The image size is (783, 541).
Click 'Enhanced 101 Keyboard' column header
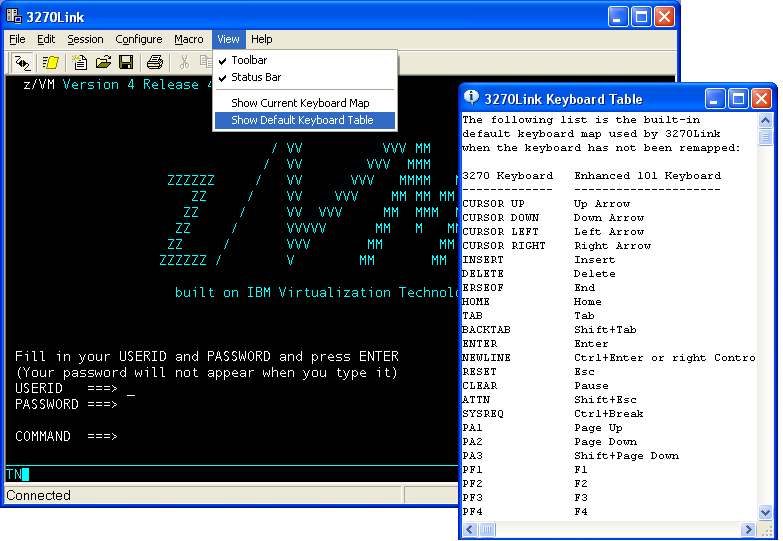click(x=648, y=176)
